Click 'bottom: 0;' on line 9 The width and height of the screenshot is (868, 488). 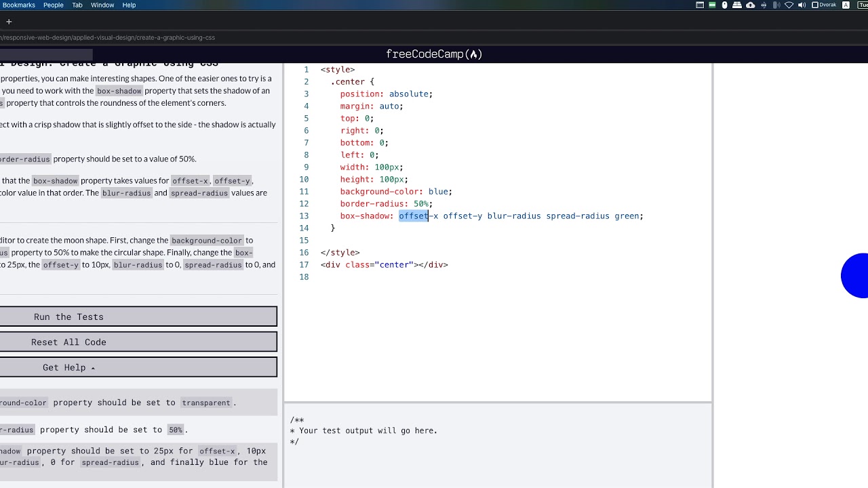coord(364,142)
